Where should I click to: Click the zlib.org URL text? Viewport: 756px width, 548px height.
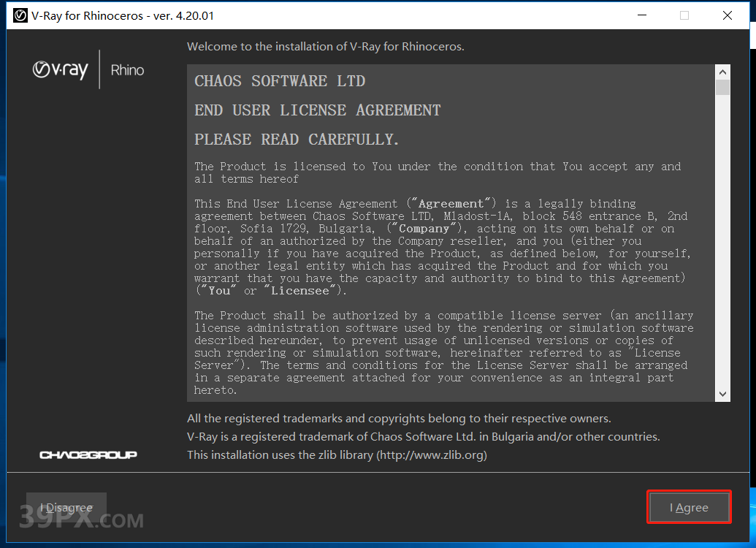pyautogui.click(x=431, y=454)
